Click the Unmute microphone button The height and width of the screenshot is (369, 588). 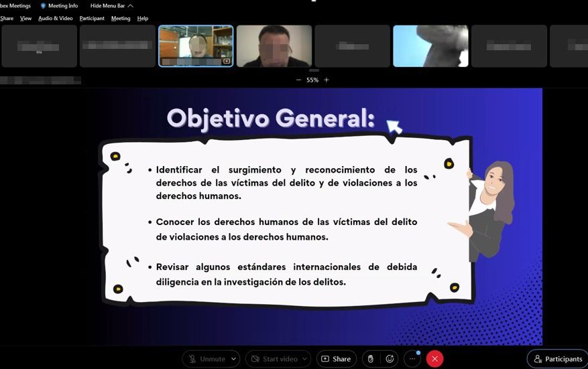207,359
